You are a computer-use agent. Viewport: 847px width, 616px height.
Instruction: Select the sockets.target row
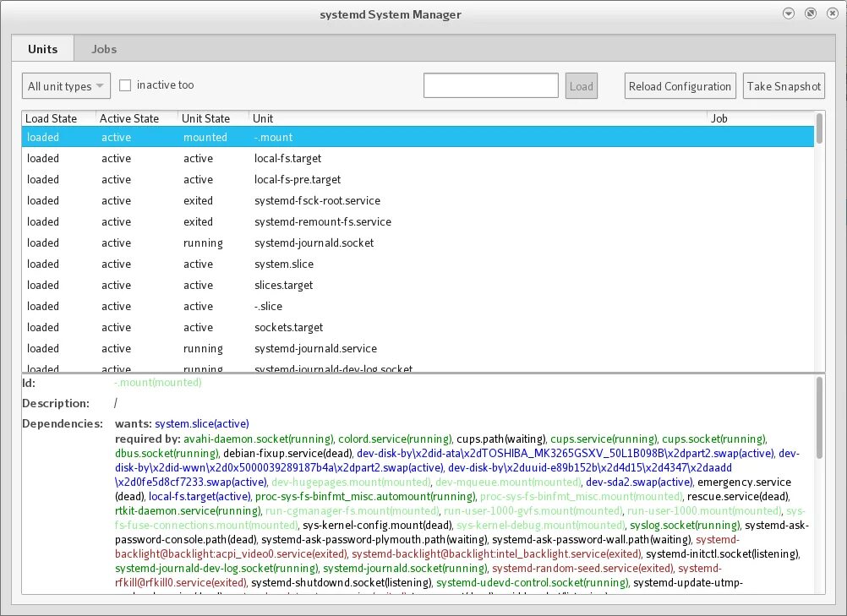[x=418, y=327]
